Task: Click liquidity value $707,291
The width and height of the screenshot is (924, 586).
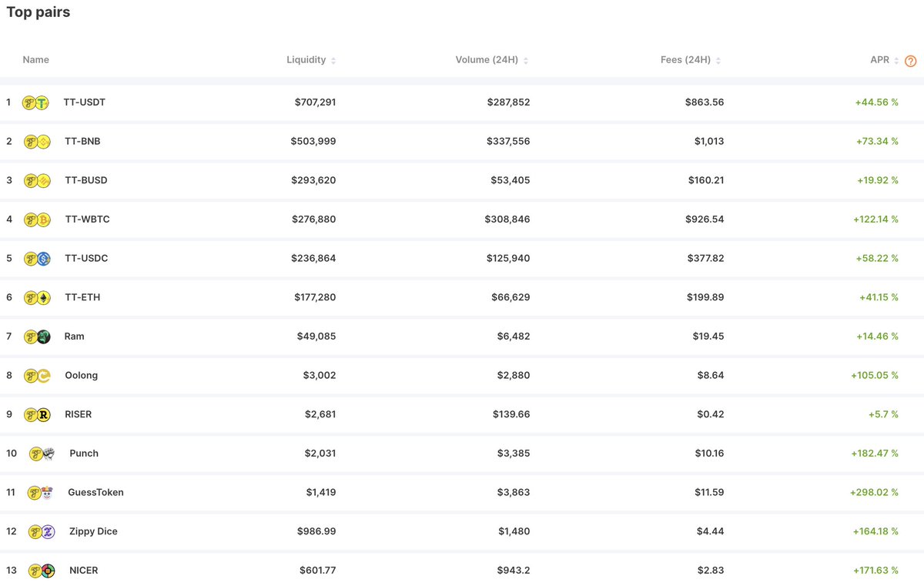Action: point(315,102)
